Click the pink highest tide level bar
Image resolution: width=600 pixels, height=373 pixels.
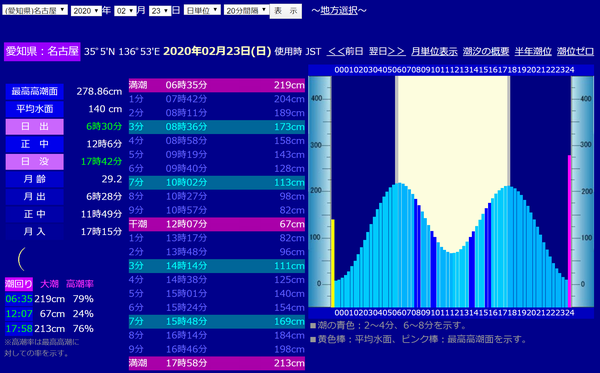click(x=569, y=231)
